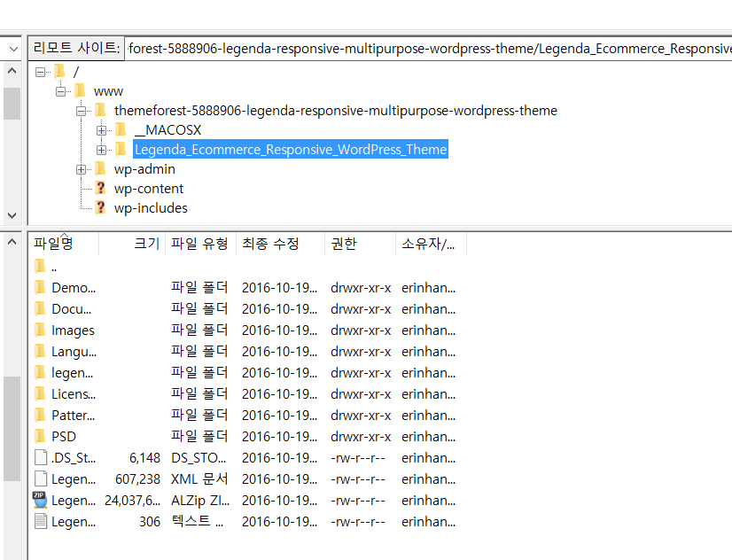Expand the Legenda_Ecommerce_Responsive_WordPress_Theme node

pyautogui.click(x=101, y=150)
